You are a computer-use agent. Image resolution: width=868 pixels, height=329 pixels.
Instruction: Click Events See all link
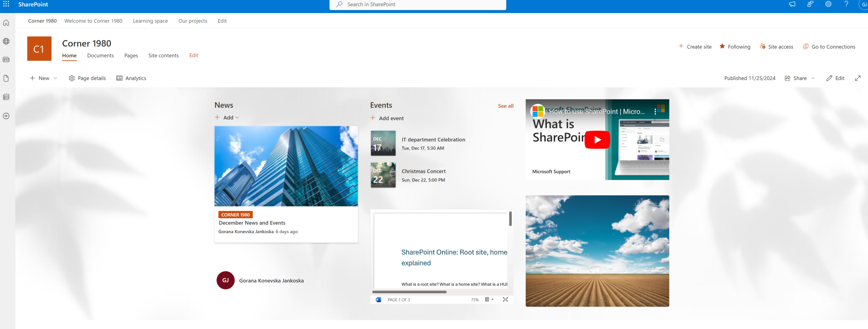click(x=506, y=106)
